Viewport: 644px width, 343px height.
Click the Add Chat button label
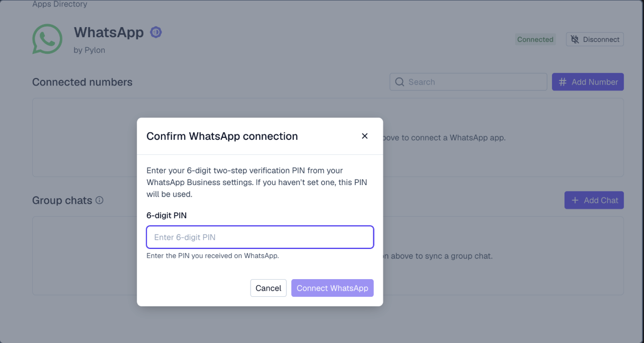point(601,200)
